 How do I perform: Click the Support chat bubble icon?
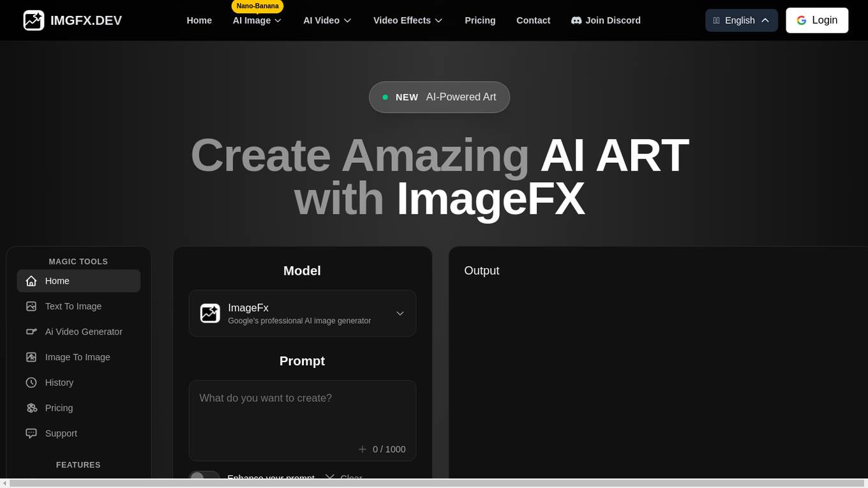[31, 433]
